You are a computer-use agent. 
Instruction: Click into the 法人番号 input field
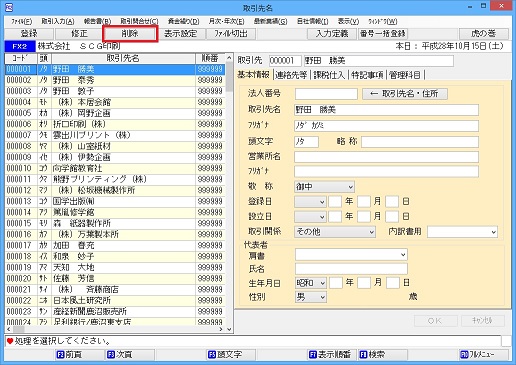point(326,94)
